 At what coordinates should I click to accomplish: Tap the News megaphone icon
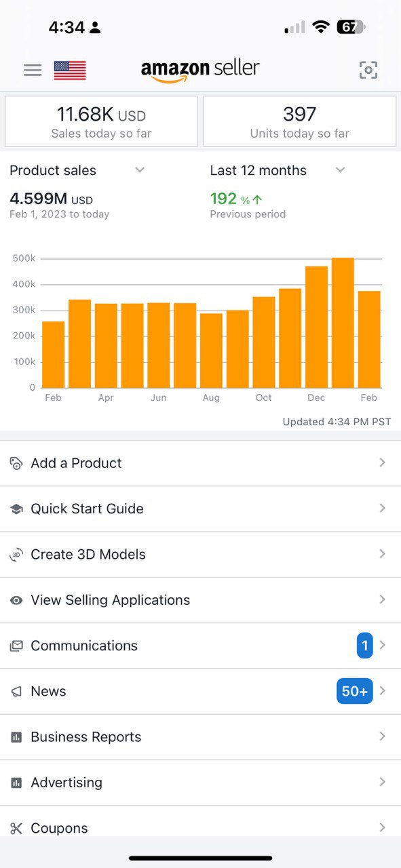pos(16,692)
